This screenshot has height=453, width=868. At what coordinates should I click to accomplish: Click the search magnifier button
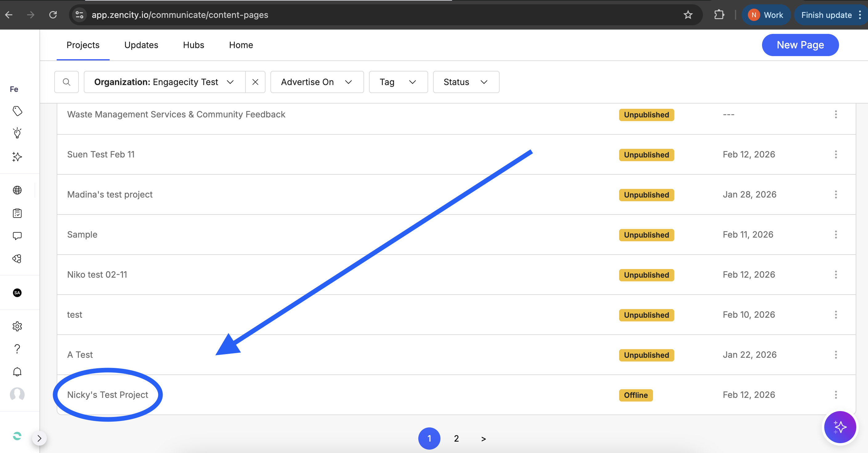coord(67,82)
